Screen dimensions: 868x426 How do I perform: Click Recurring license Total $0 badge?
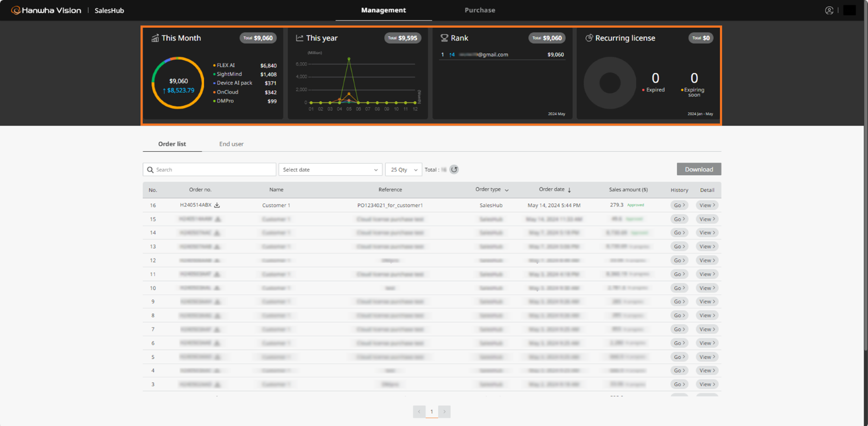point(701,38)
